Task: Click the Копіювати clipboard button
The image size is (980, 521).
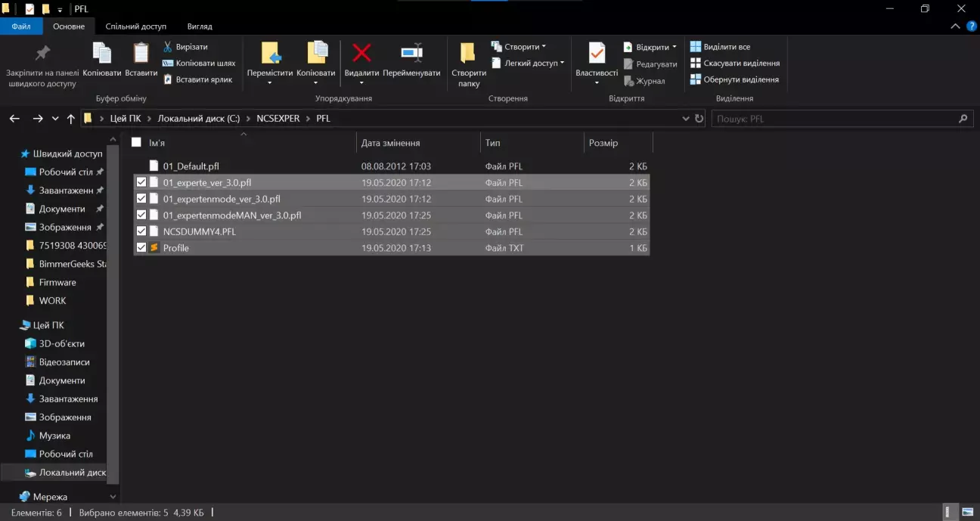Action: pos(101,60)
